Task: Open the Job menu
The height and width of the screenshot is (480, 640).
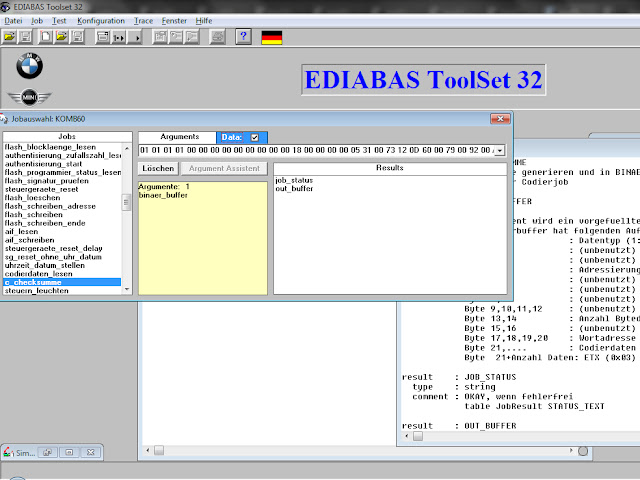Action: pos(37,20)
